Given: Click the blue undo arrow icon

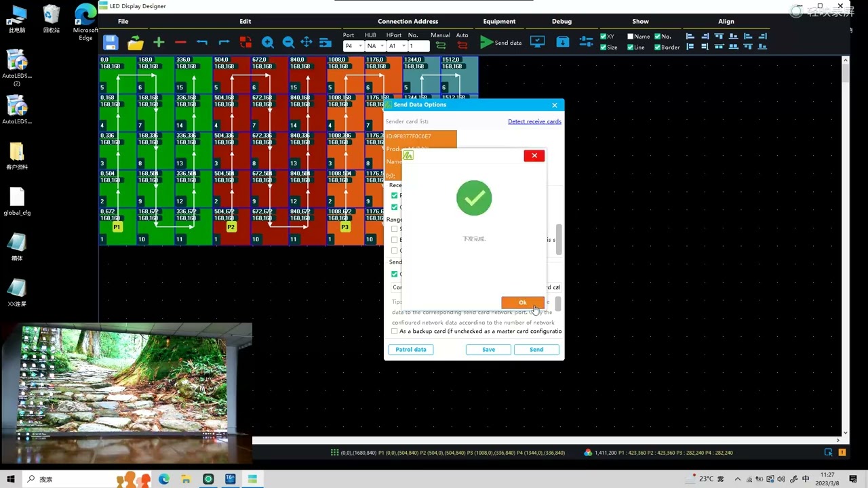Looking at the screenshot, I should [202, 43].
